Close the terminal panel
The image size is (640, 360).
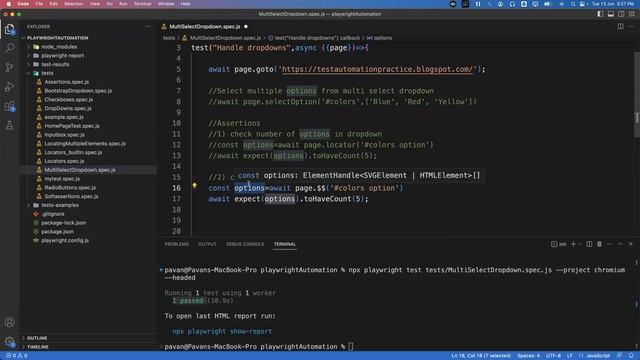631,244
